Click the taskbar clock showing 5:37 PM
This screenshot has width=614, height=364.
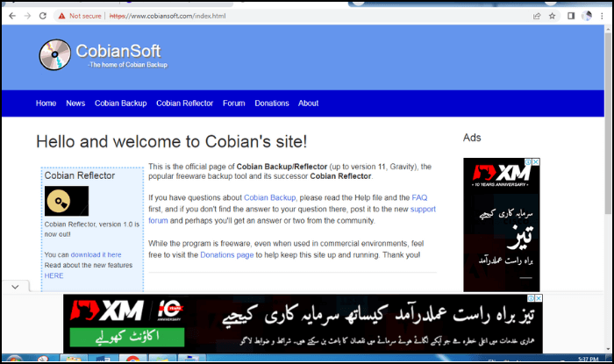pos(589,359)
